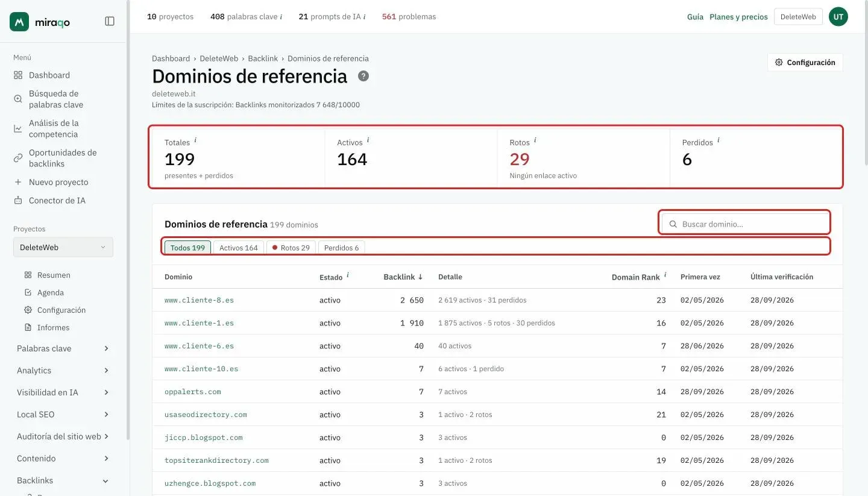Click the info icon next to Domain Rank

click(x=665, y=275)
